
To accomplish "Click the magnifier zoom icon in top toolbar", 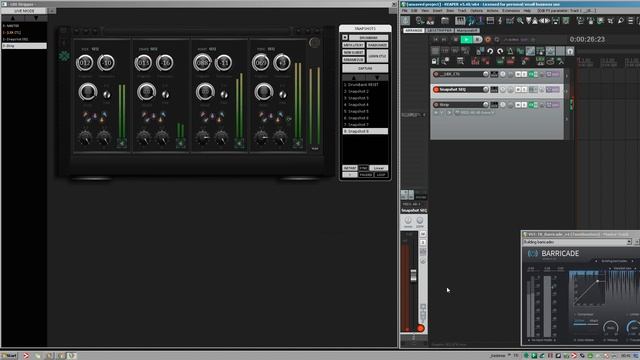I will pyautogui.click(x=520, y=20).
